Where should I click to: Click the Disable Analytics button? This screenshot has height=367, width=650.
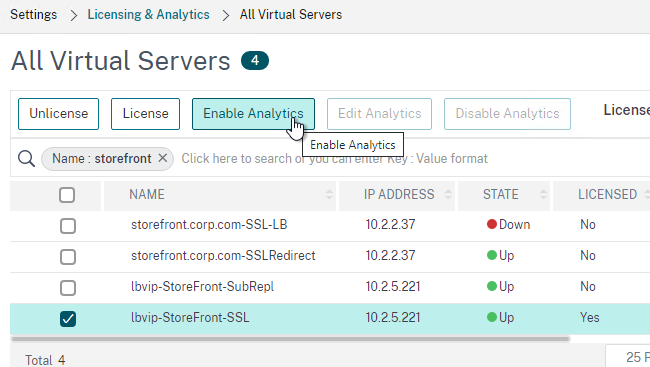(507, 114)
